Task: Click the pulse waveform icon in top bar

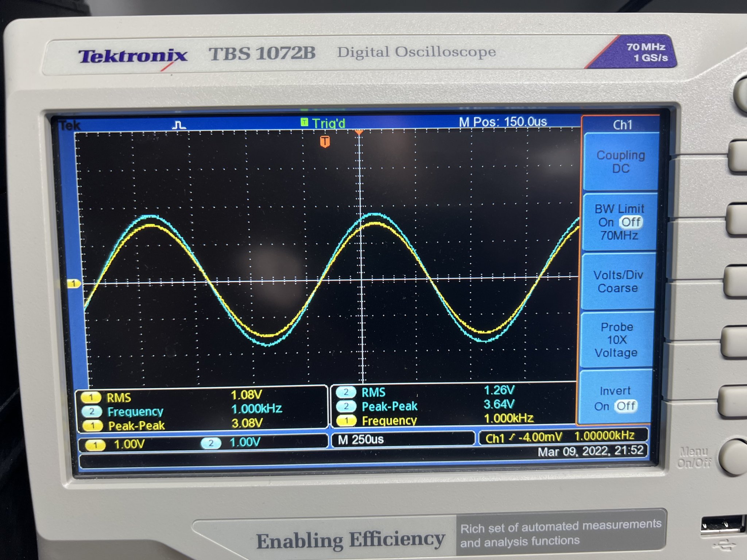Action: [179, 125]
